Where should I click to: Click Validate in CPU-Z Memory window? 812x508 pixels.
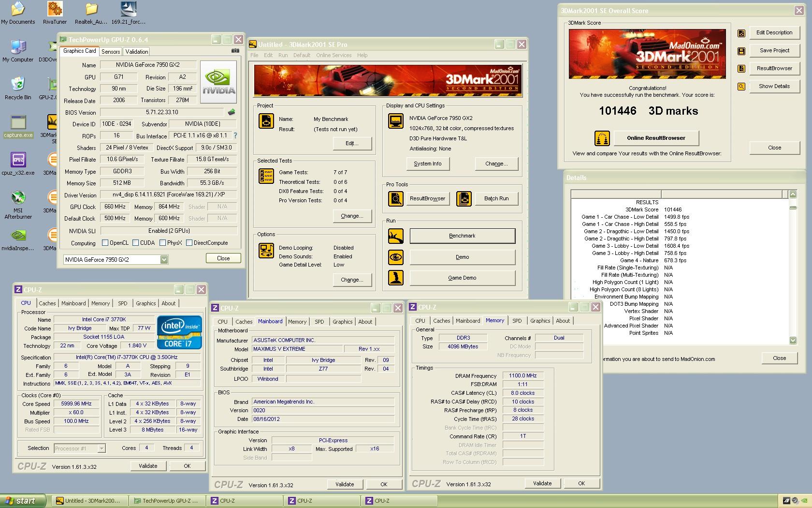pos(542,483)
